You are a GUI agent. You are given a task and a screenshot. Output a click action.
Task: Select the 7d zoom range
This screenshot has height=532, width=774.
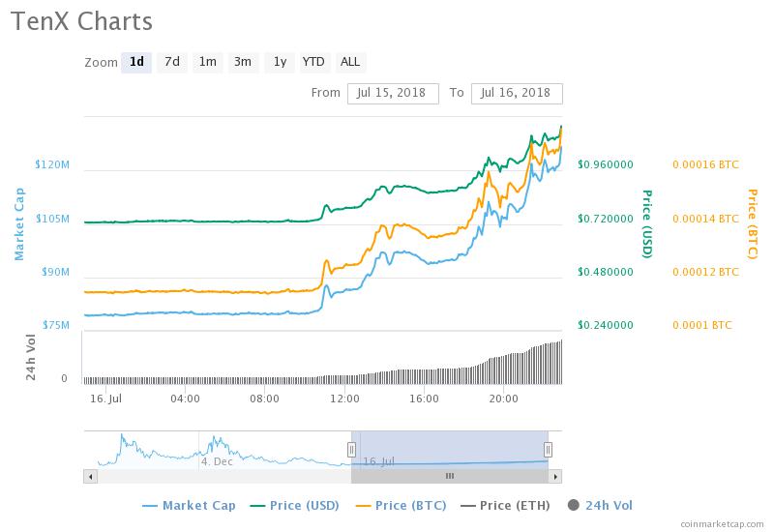172,62
